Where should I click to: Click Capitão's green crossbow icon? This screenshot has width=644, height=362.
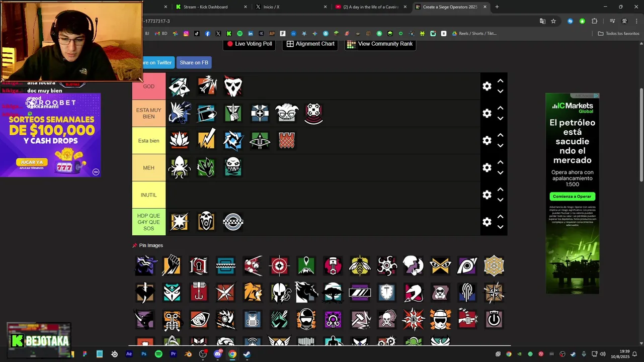(260, 140)
